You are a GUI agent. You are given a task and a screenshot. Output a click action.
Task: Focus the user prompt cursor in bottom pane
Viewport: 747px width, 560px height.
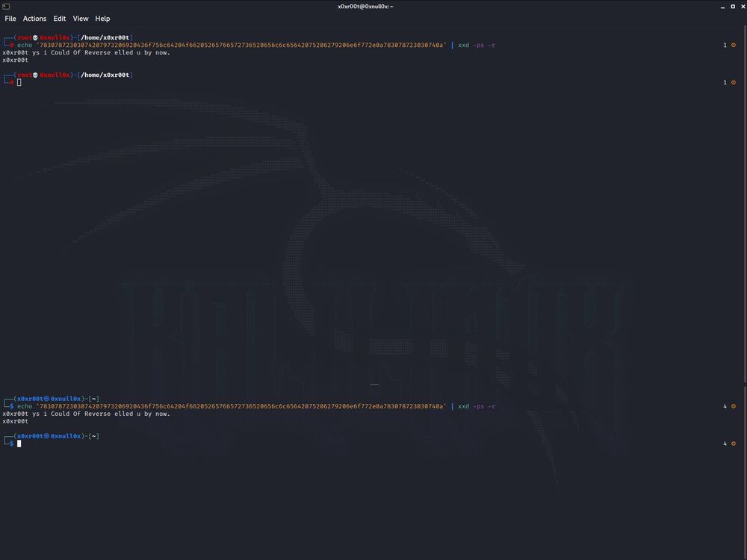[x=19, y=444]
